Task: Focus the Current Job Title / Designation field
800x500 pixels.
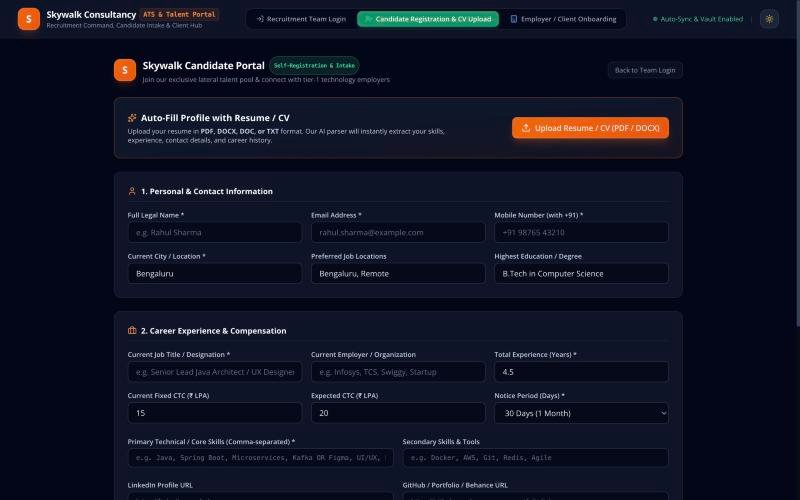Action: tap(215, 372)
